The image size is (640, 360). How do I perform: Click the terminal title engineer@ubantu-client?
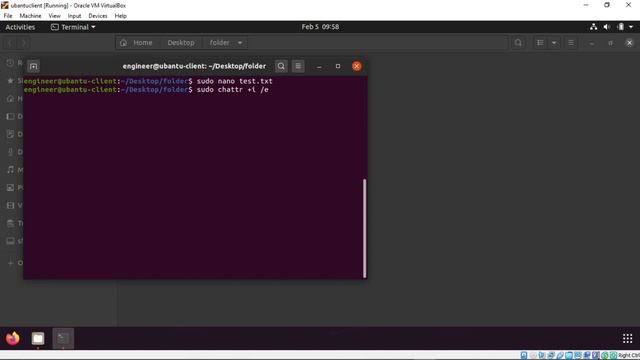pyautogui.click(x=194, y=66)
